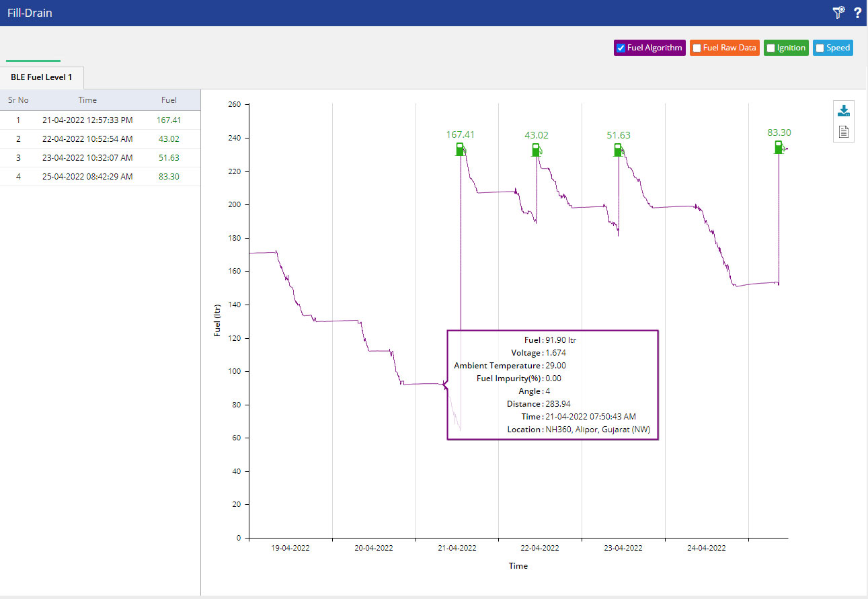Uncheck the Fuel Algorithm checkbox
This screenshot has height=599, width=868.
click(621, 48)
